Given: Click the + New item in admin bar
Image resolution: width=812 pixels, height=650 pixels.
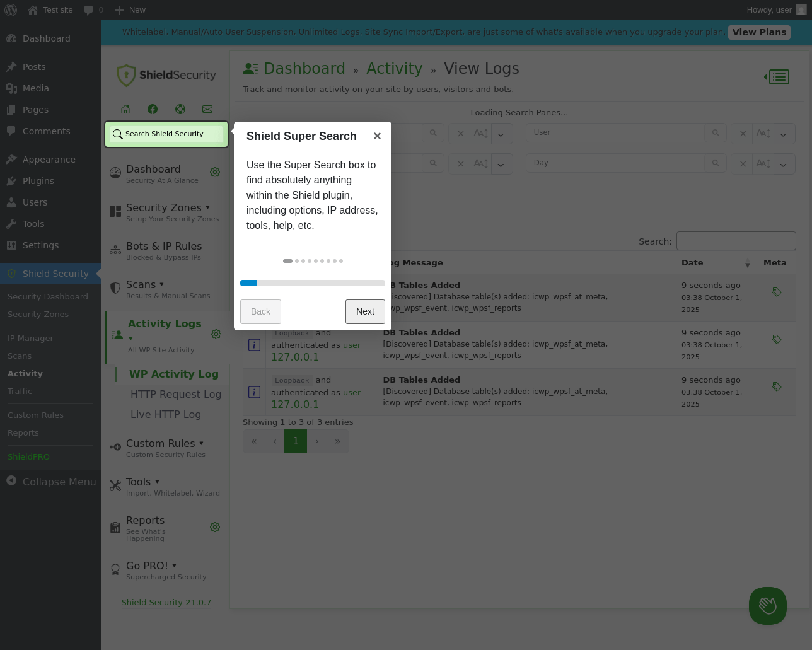Looking at the screenshot, I should [130, 10].
